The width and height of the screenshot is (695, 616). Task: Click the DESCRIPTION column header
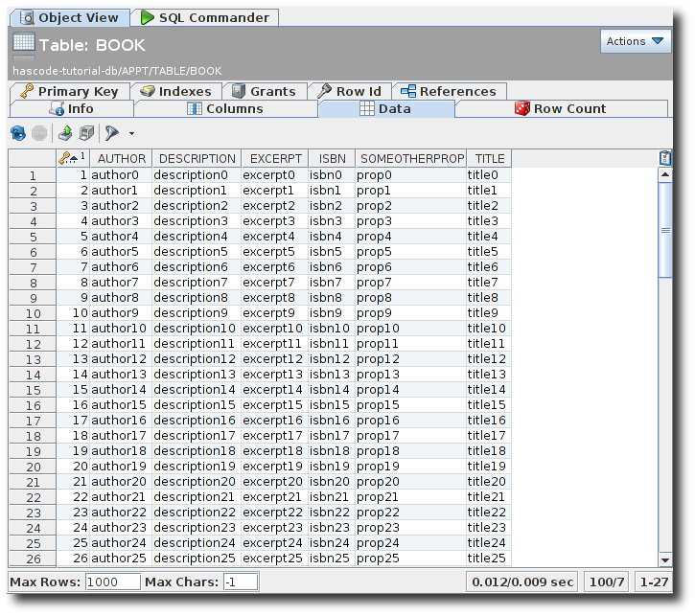pyautogui.click(x=197, y=158)
